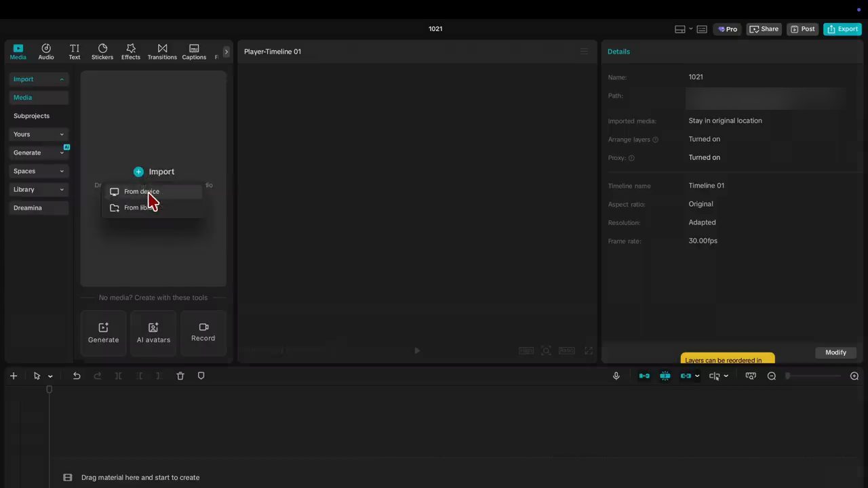Toggle the main track magnet

pyautogui.click(x=644, y=376)
